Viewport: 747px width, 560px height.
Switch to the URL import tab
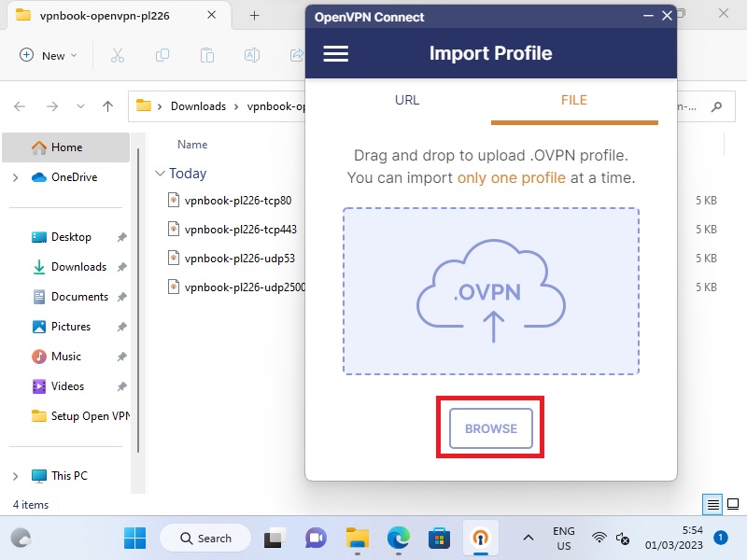tap(407, 100)
